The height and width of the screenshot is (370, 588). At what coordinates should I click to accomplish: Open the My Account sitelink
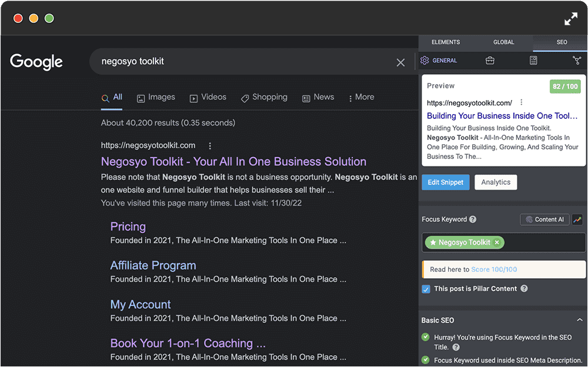pyautogui.click(x=141, y=304)
